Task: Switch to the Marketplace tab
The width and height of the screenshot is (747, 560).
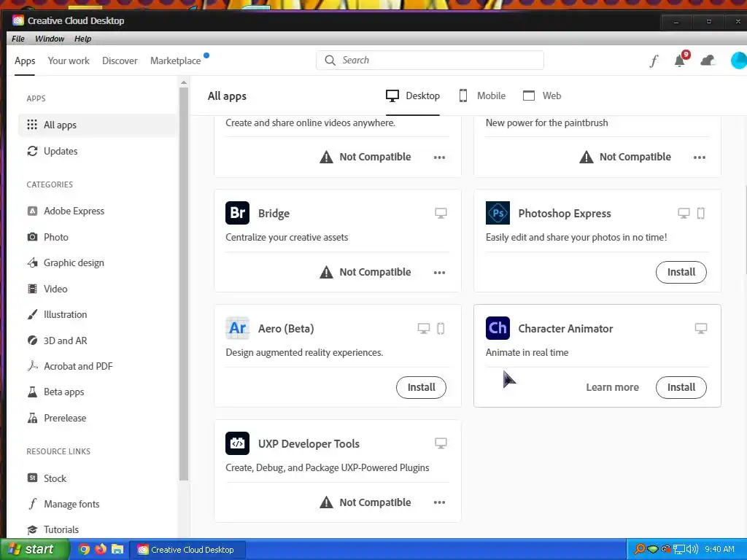Action: coord(175,61)
